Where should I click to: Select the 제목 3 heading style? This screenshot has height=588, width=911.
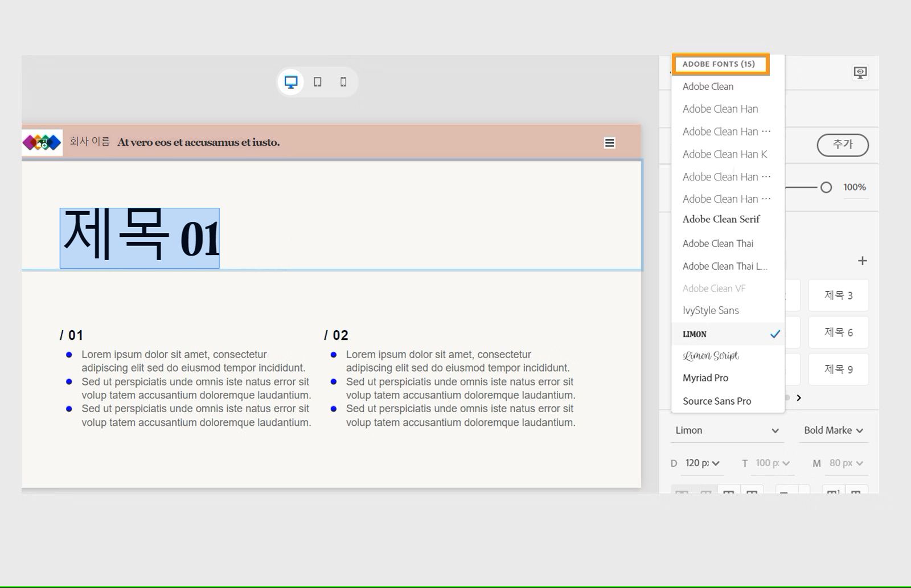[x=838, y=295]
